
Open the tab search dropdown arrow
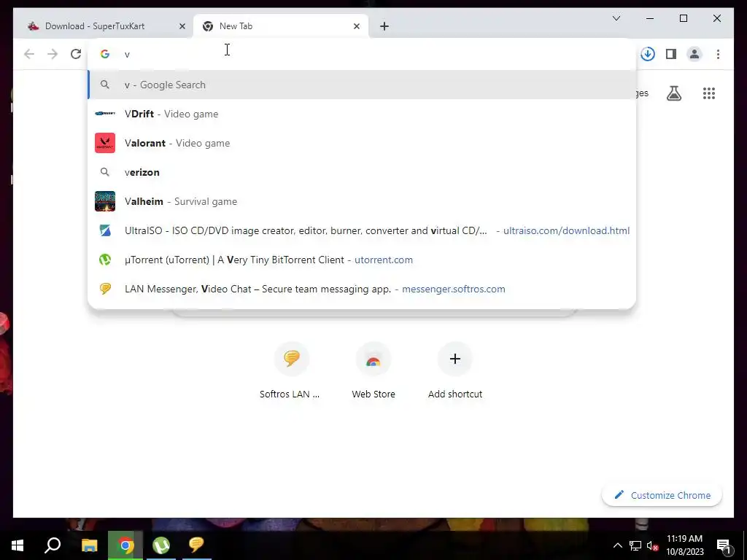pyautogui.click(x=616, y=18)
